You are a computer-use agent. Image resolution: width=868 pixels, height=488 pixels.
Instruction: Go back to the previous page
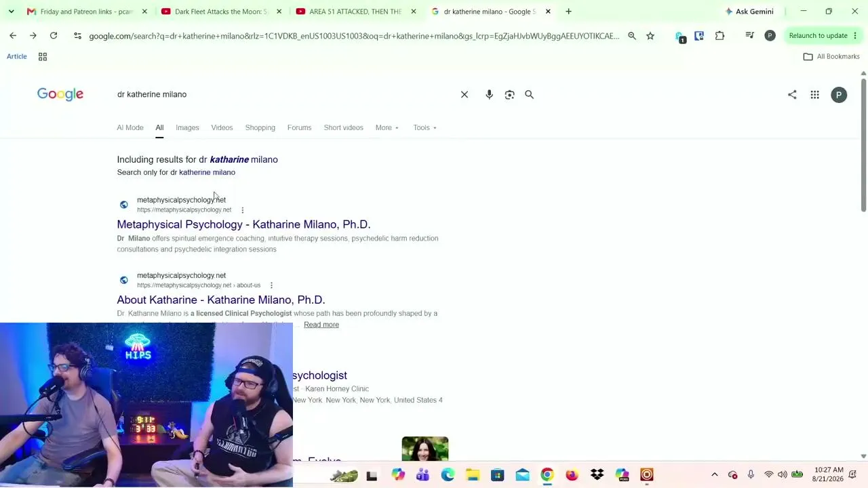tap(13, 36)
